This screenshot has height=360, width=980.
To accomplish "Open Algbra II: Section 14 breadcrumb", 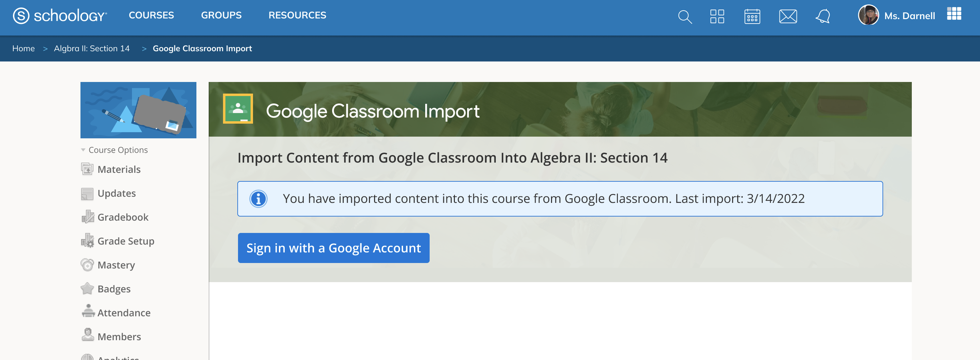I will pyautogui.click(x=92, y=49).
